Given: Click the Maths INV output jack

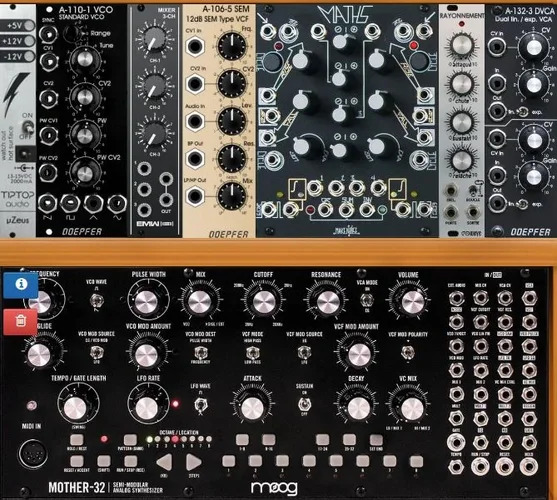Looking at the screenshot, I should (x=367, y=210).
